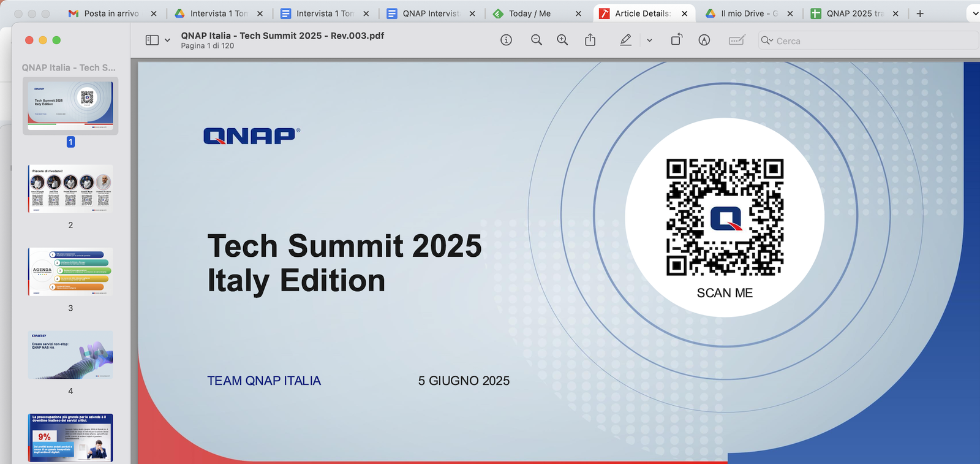Select page 2 thumbnail with speaker photos
The width and height of the screenshot is (980, 464).
pyautogui.click(x=70, y=189)
